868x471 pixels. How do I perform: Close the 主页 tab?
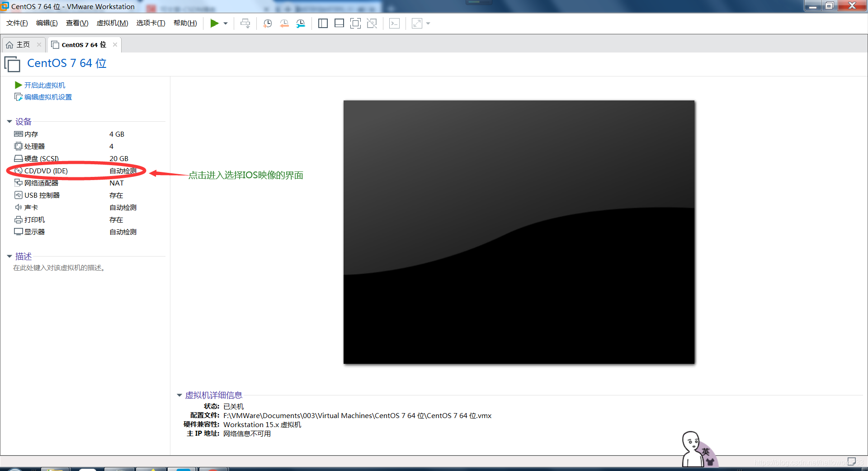pyautogui.click(x=39, y=44)
